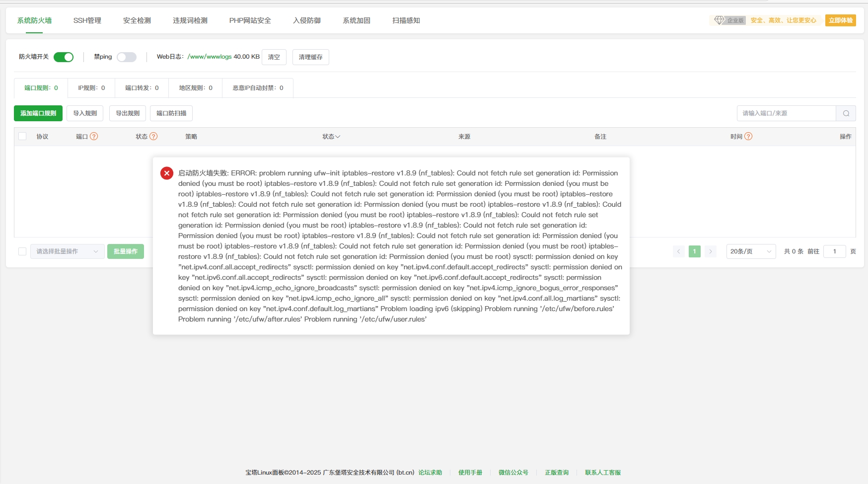Click the 协议 column header
The image size is (868, 484).
click(42, 137)
